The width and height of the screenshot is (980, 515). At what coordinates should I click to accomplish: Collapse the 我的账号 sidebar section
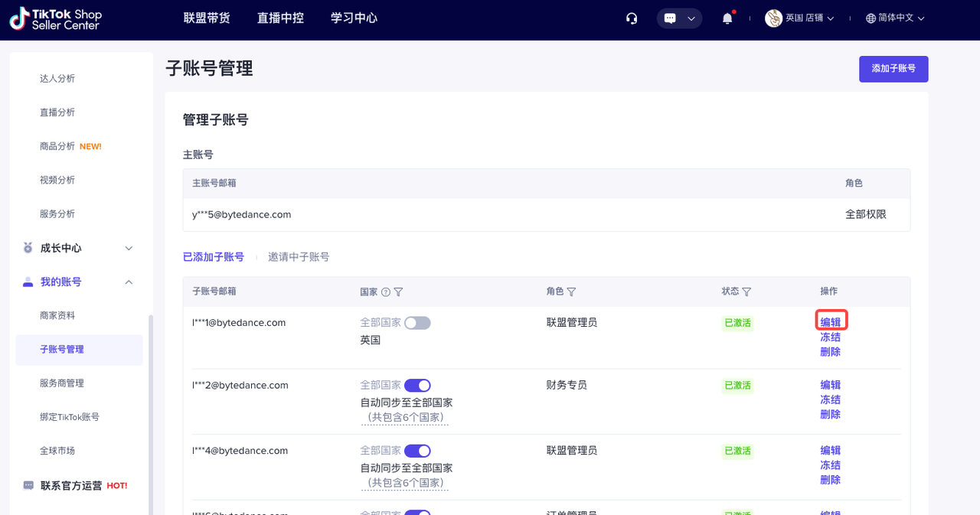[129, 282]
